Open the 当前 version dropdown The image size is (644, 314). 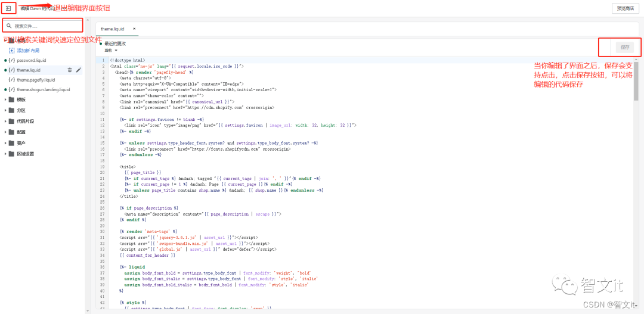(111, 51)
